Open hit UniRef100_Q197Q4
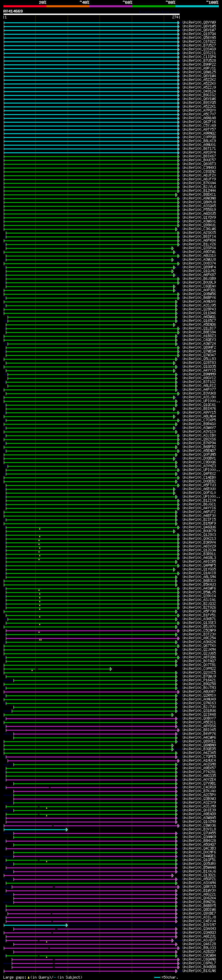Screen dimensions: 222x980 click(199, 34)
